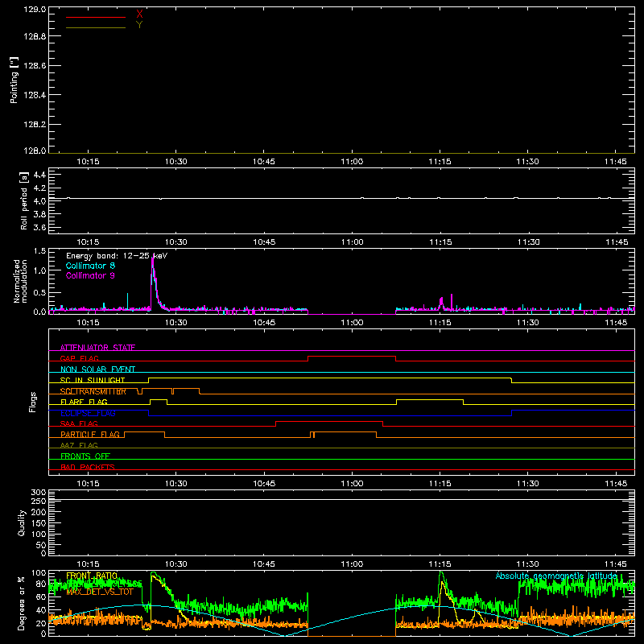This screenshot has height=644, width=644.
Task: Click the 4.0 value on Roll period axis
Action: point(39,201)
